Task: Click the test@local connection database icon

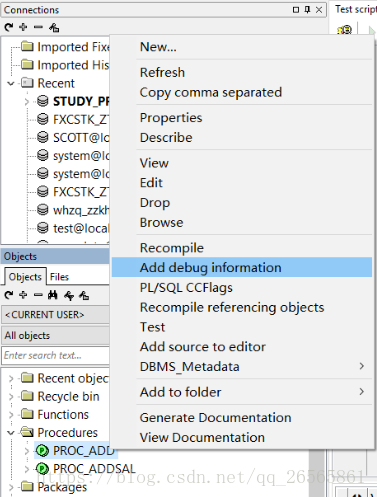Action: click(x=42, y=228)
